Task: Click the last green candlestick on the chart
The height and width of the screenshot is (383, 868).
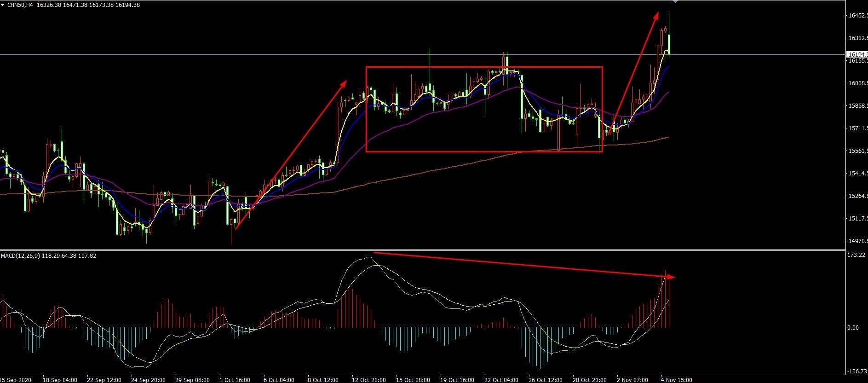Action: click(x=669, y=44)
